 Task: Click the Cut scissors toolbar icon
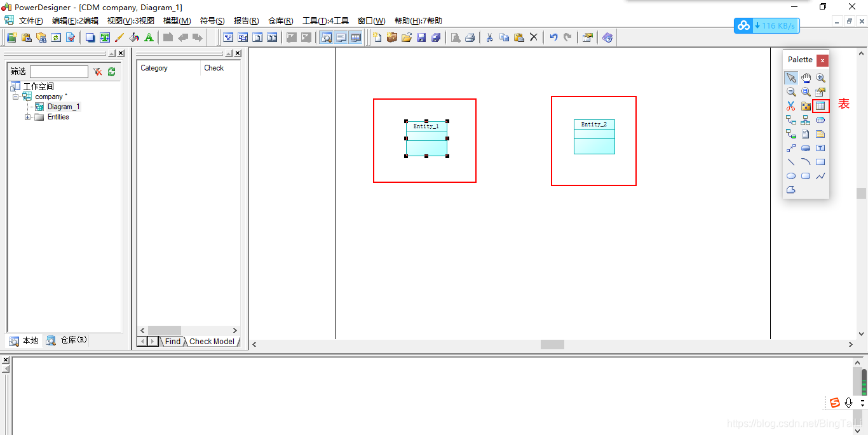pyautogui.click(x=489, y=37)
